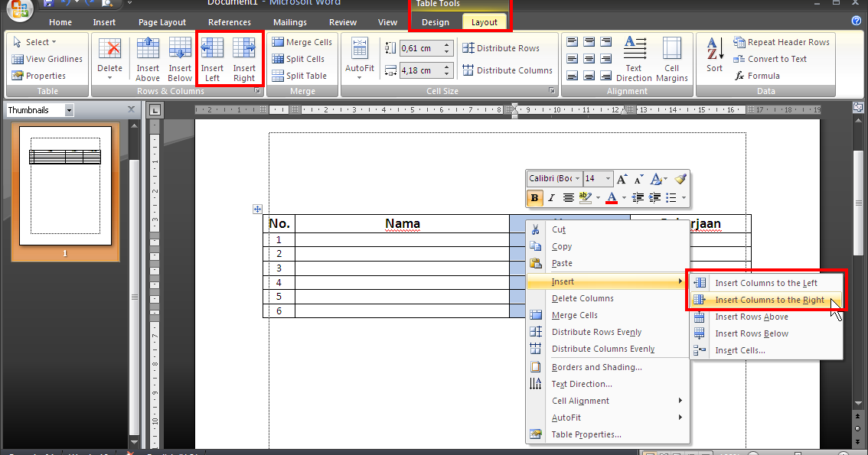Viewport: 868px width, 455px height.
Task: Click Insert Below rows icon
Action: click(x=180, y=59)
